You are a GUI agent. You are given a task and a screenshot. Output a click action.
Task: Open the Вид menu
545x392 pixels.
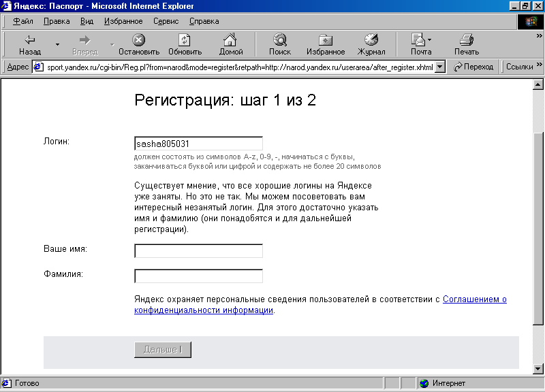tap(87, 21)
